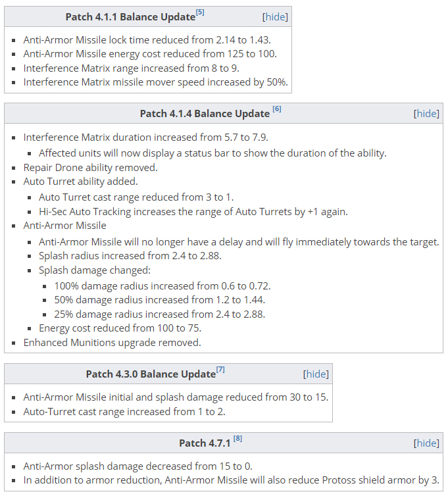Jump to reference 8 beside Patch 4.7.1
The width and height of the screenshot is (448, 498).
(237, 439)
